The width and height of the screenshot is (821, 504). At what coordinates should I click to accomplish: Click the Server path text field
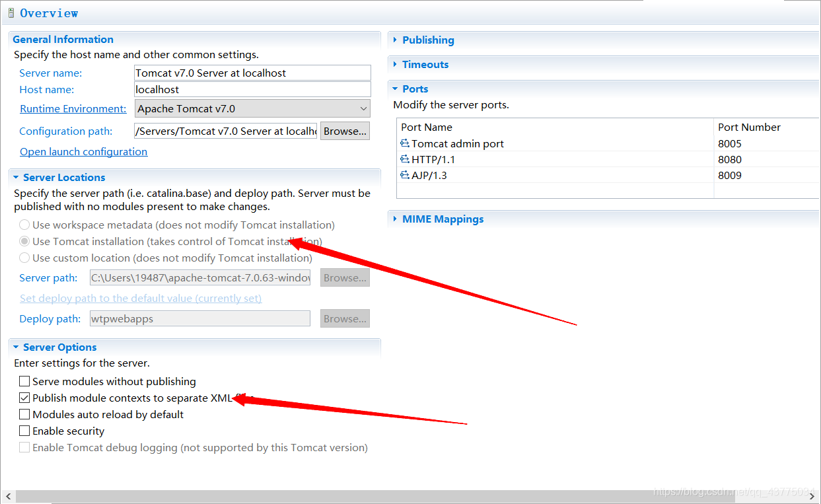(x=199, y=277)
